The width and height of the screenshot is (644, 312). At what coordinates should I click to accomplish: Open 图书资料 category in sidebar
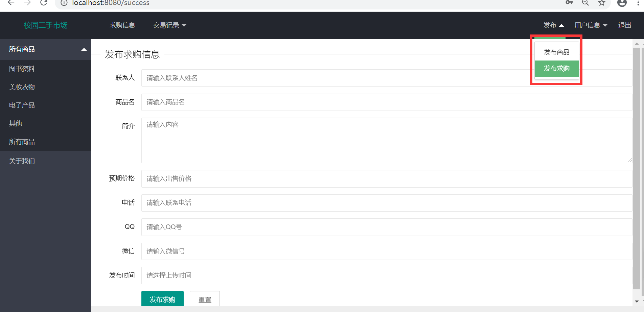point(46,69)
